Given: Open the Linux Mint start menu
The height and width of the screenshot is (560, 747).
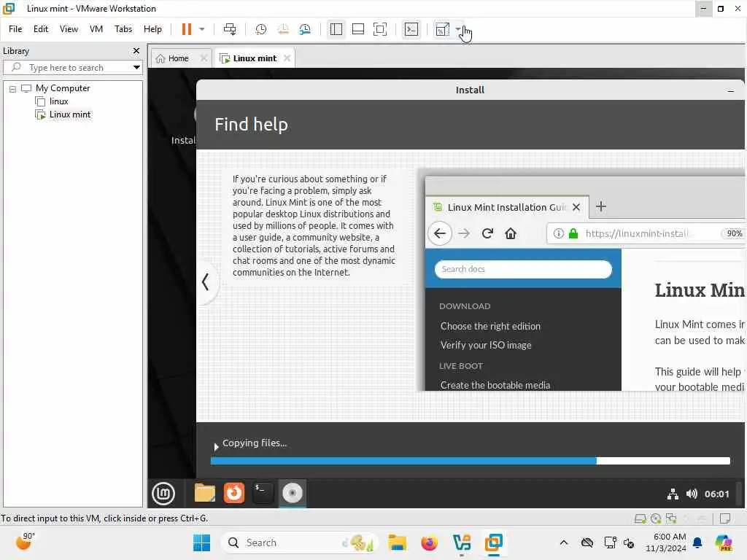Looking at the screenshot, I should click(x=163, y=494).
